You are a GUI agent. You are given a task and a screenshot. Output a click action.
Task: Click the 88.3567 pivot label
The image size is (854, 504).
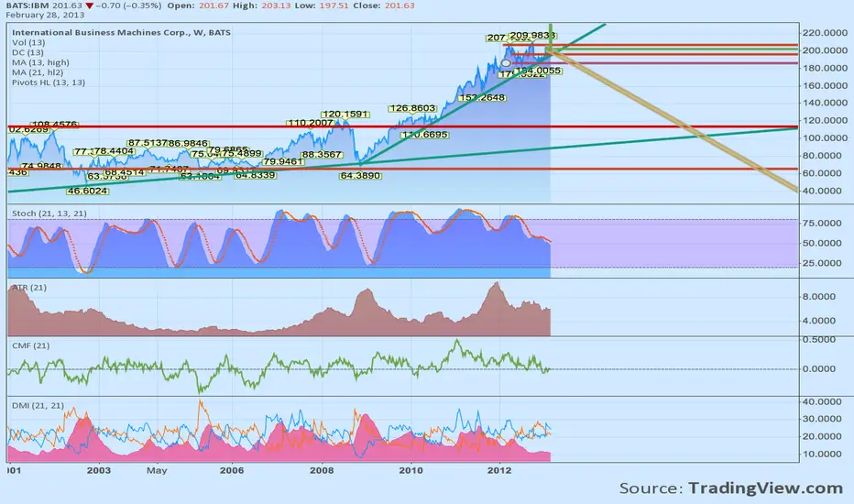pos(322,155)
